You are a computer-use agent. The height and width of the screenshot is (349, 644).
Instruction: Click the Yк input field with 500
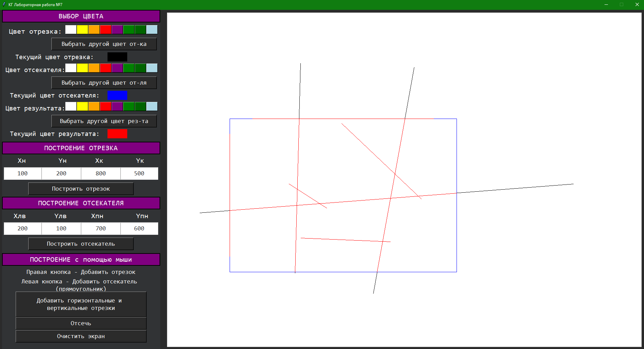pyautogui.click(x=139, y=173)
